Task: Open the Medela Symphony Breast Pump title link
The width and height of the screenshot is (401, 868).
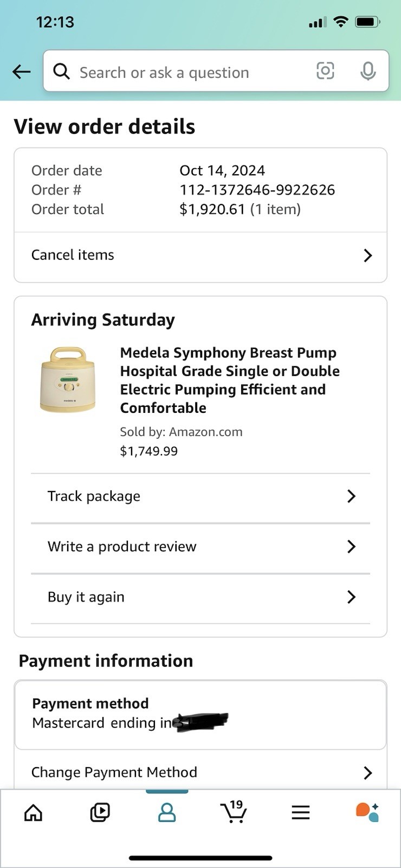Action: (x=230, y=380)
